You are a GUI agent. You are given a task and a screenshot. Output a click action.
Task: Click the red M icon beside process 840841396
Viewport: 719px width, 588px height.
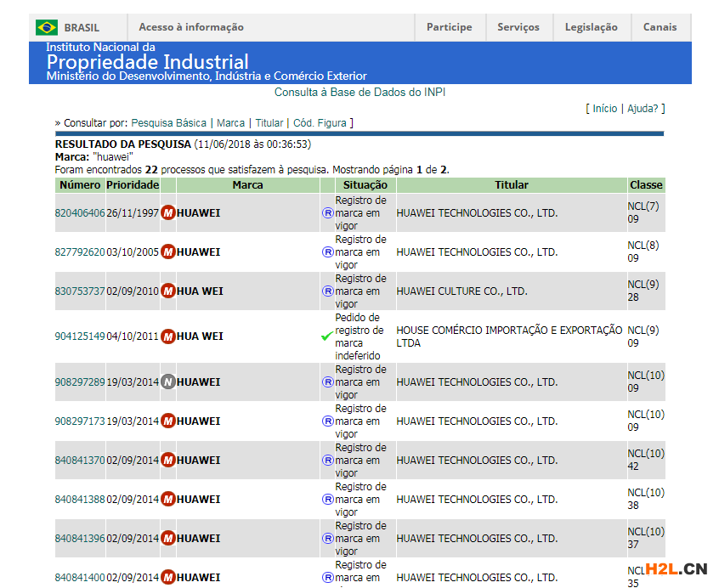click(168, 538)
